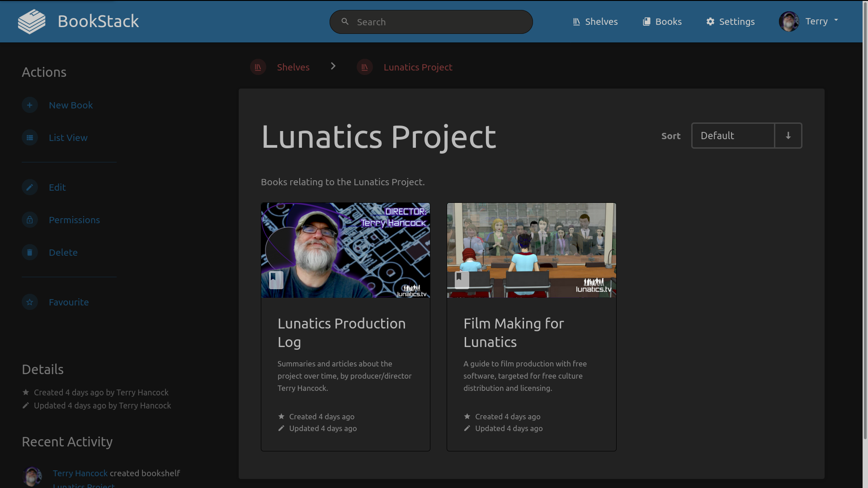
Task: Open Books in the top navigation
Action: 662,22
